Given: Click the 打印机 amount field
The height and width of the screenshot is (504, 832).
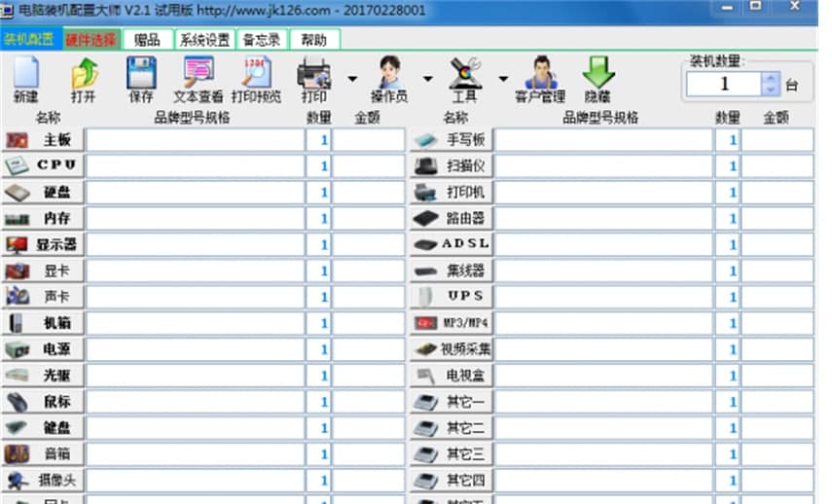Looking at the screenshot, I should [x=777, y=192].
